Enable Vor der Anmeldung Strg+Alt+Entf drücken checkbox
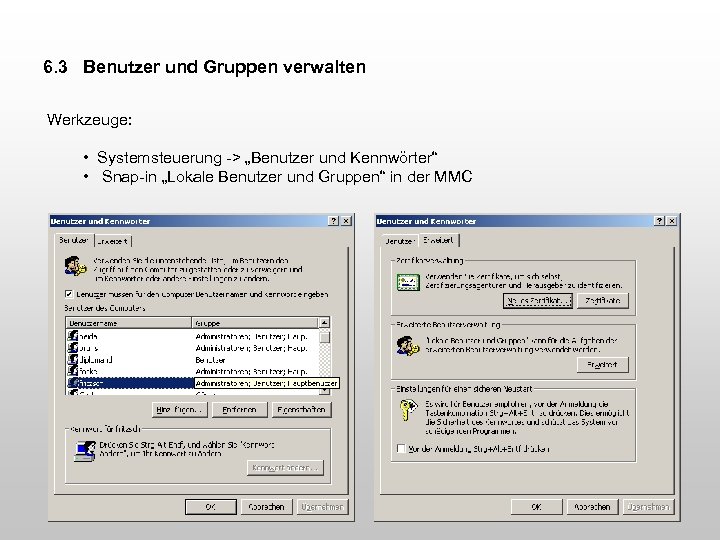Image resolution: width=720 pixels, height=540 pixels. click(x=401, y=448)
